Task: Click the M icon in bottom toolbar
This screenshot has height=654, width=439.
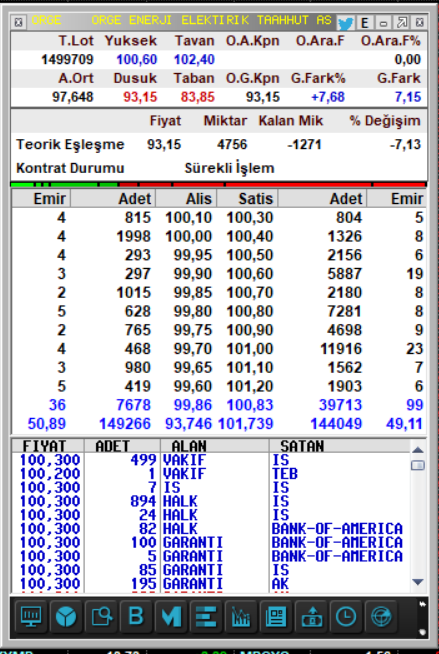Action: pos(171,616)
